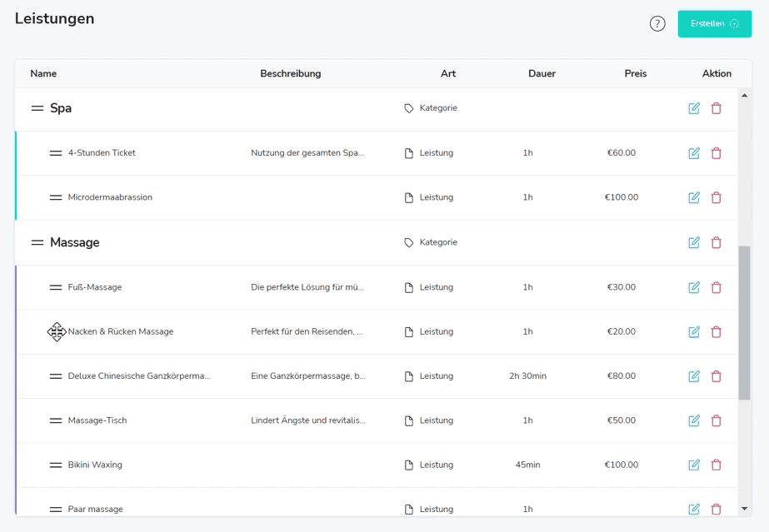769x532 pixels.
Task: Click the vertical scrollbar thumb
Action: 744,322
